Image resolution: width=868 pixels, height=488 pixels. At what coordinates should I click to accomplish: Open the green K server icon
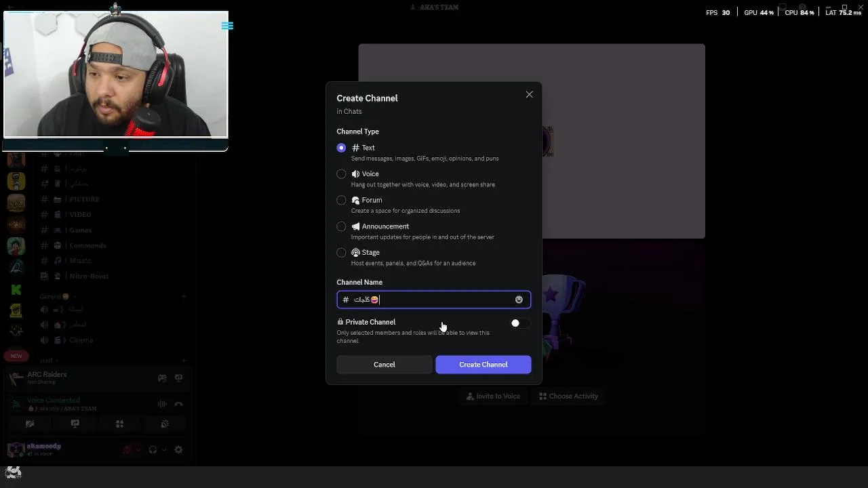coord(16,290)
